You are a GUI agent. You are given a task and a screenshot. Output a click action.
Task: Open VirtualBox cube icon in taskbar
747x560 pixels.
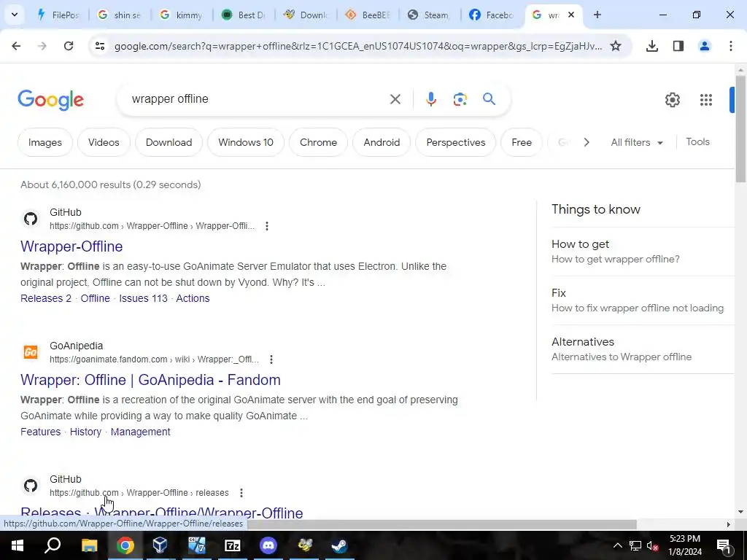pyautogui.click(x=160, y=545)
